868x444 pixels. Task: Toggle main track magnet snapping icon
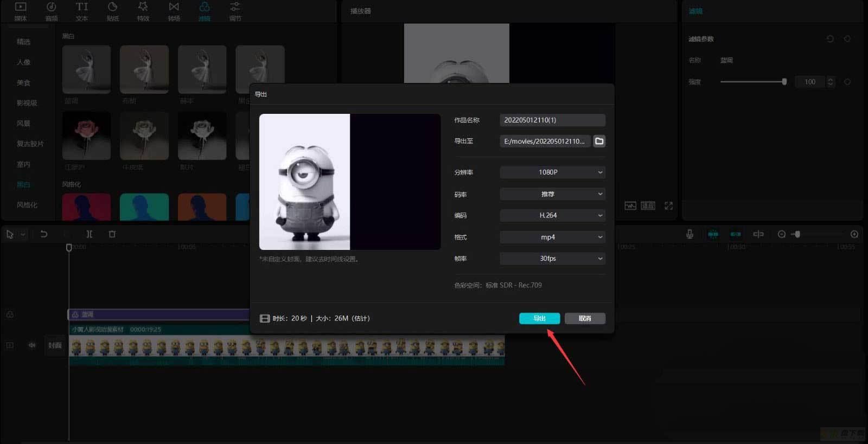[x=713, y=234]
